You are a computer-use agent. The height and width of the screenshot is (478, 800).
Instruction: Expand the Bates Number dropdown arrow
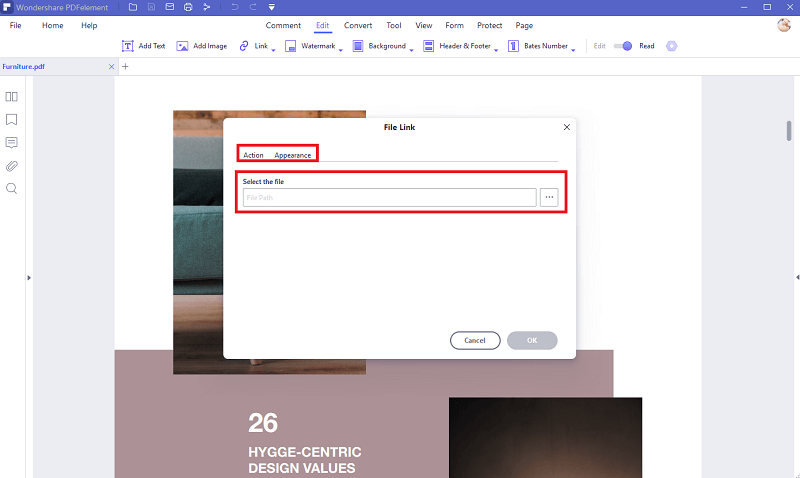[573, 50]
